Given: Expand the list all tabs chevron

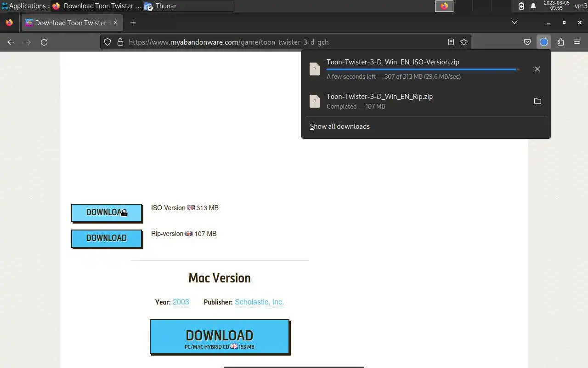Looking at the screenshot, I should pos(514,23).
